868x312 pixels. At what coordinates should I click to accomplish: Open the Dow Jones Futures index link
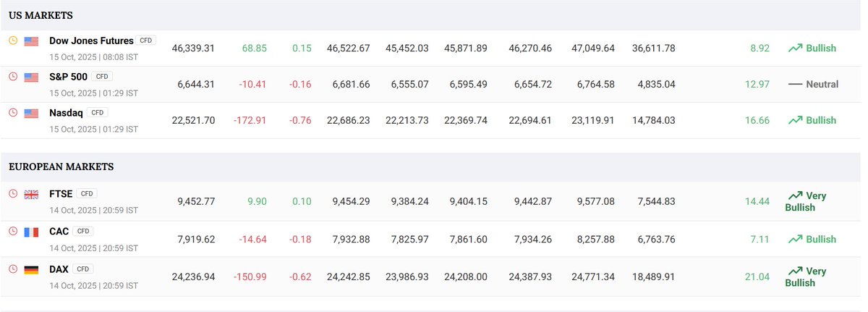[x=91, y=41]
